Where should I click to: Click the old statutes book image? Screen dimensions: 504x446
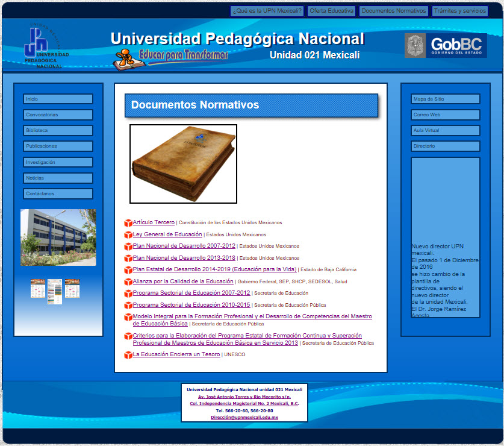[x=183, y=164]
